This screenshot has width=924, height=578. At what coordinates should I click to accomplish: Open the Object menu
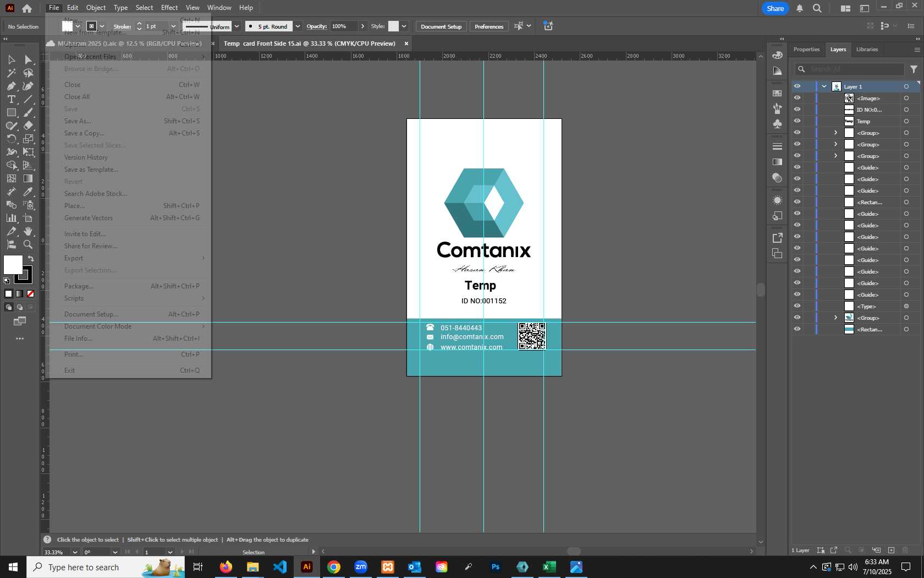pyautogui.click(x=96, y=8)
